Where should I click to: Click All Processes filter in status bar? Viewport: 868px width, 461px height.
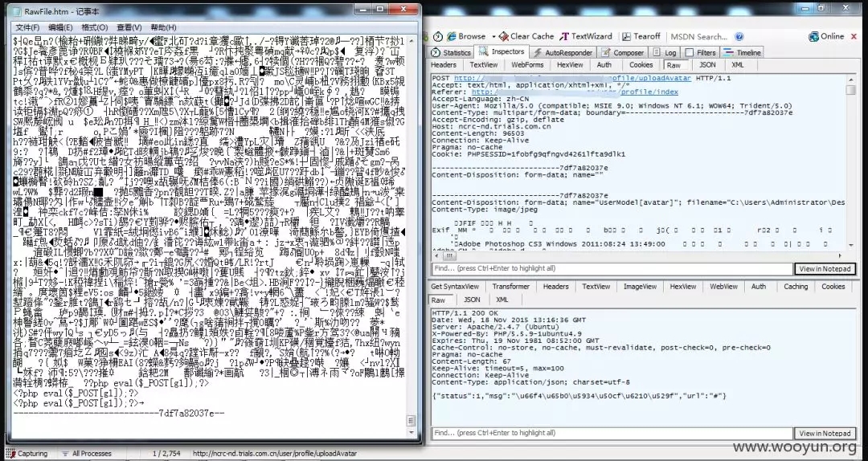coord(87,454)
